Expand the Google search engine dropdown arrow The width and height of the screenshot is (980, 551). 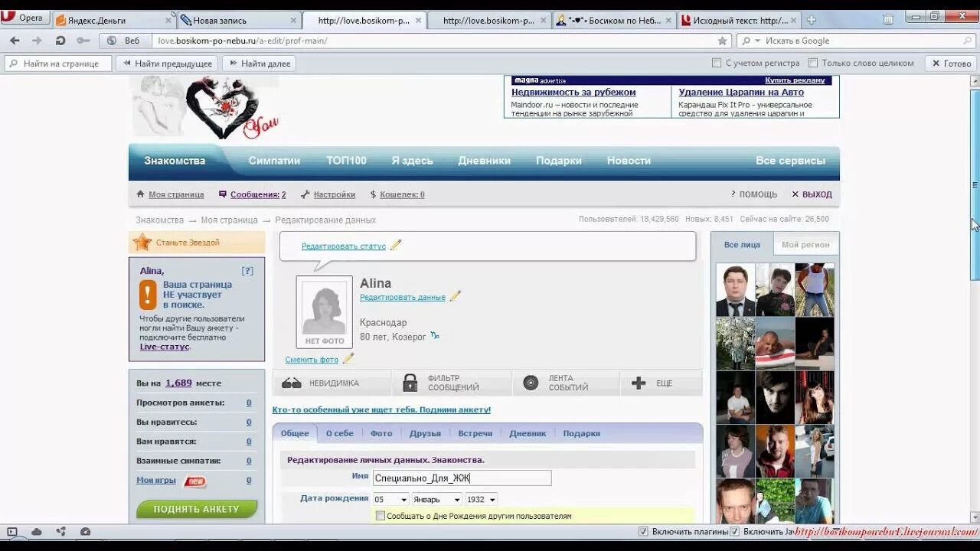[x=758, y=41]
